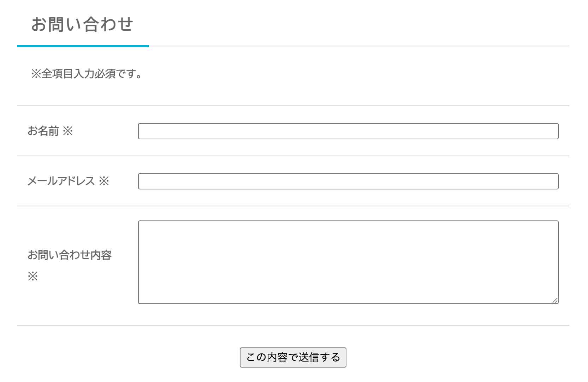
Task: Focus the メールアドレス input field
Action: click(348, 181)
